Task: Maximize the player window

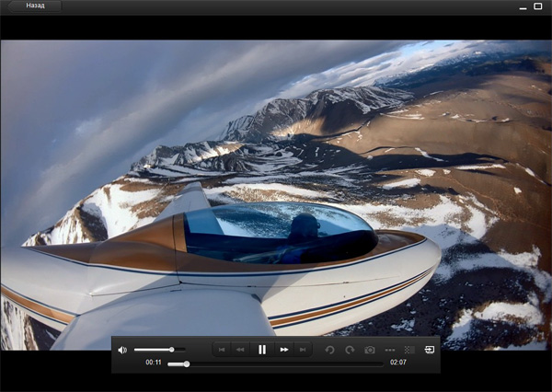Action: pos(538,6)
